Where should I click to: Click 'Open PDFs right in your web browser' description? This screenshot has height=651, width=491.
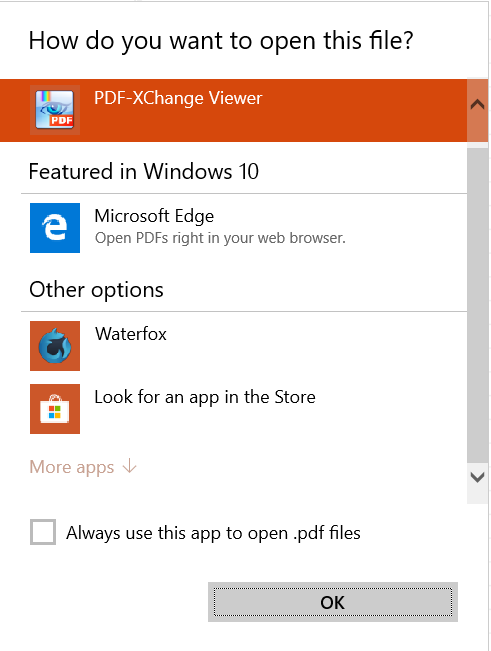click(x=220, y=238)
